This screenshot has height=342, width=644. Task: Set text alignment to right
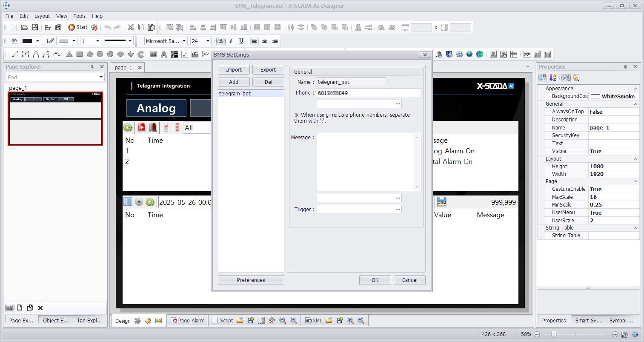point(275,41)
